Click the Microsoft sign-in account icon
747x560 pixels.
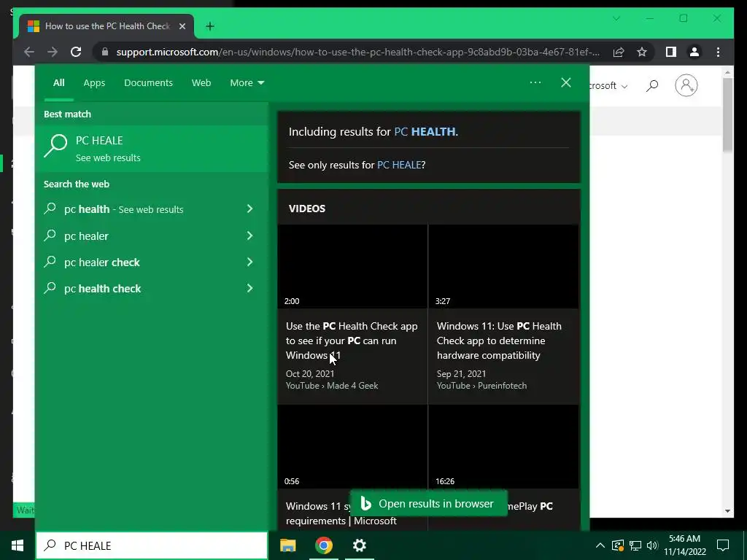686,86
